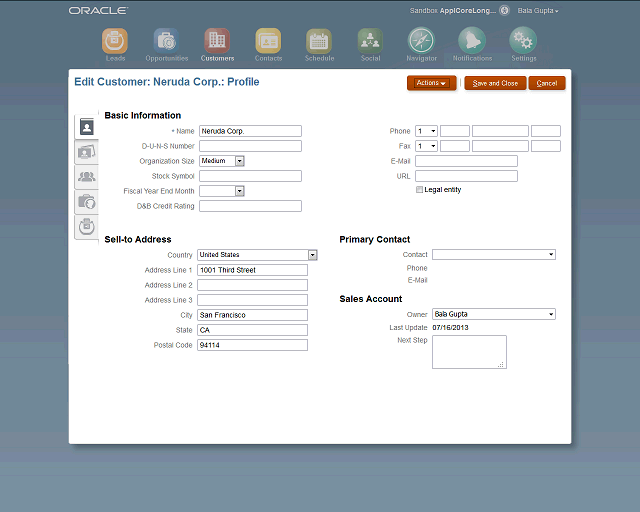Click the Edit Customer Profile heading
Screen dimensions: 640x512
(167, 82)
